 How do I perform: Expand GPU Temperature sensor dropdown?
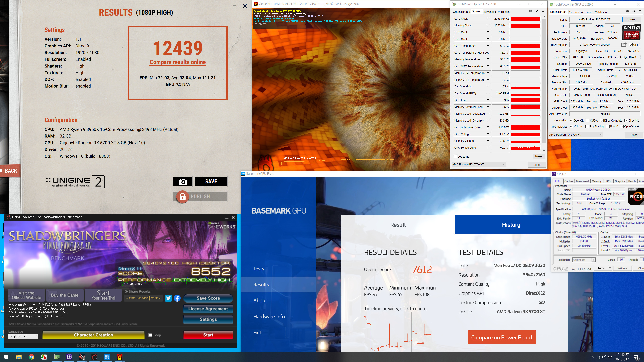[x=488, y=46]
